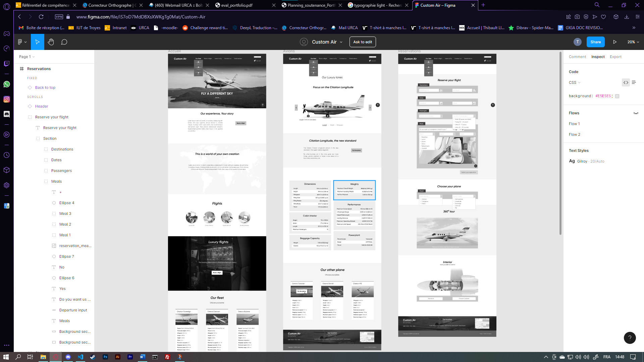Toggle Flows visibility eye icon
Image resolution: width=644 pixels, height=362 pixels.
pos(636,113)
